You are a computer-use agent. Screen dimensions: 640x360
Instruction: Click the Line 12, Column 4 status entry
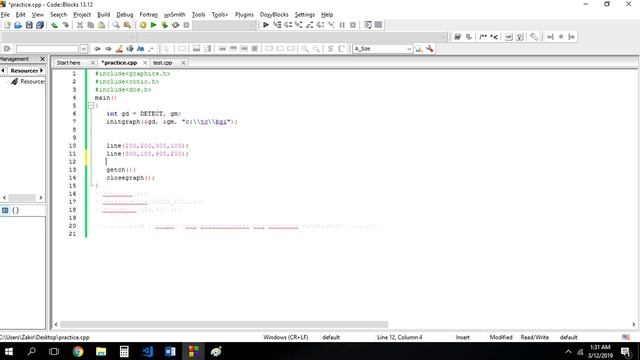tap(399, 337)
